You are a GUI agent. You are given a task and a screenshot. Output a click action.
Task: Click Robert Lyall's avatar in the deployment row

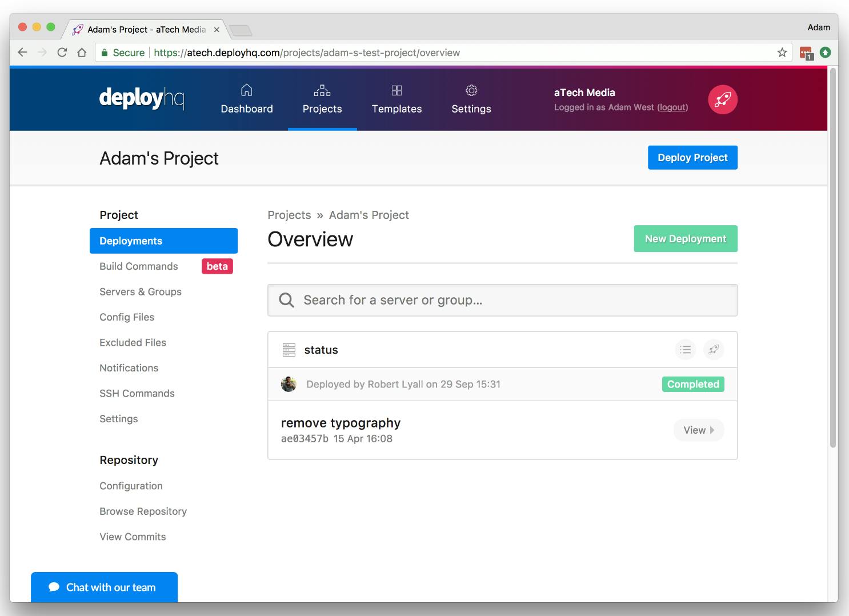(x=289, y=384)
